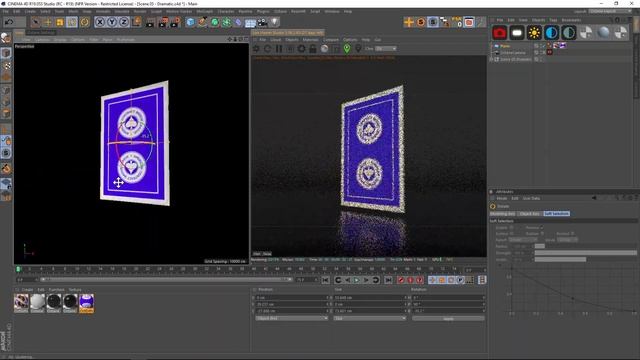Toggle the Preview checkbox
Viewport: 640px width, 360px height.
[x=542, y=227]
